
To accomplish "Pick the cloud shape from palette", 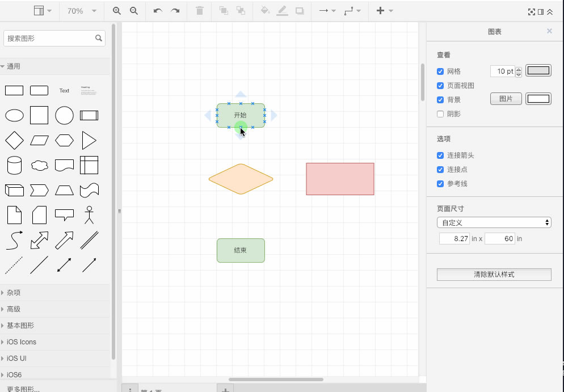I will 39,166.
